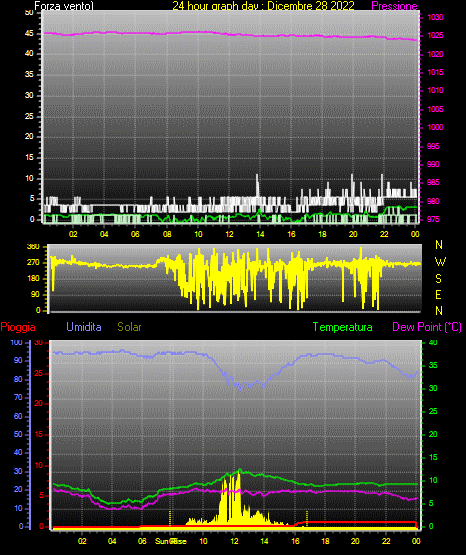Screen dimensions: 466x555
Task: Click the S compass direction label
Action: [x=438, y=279]
